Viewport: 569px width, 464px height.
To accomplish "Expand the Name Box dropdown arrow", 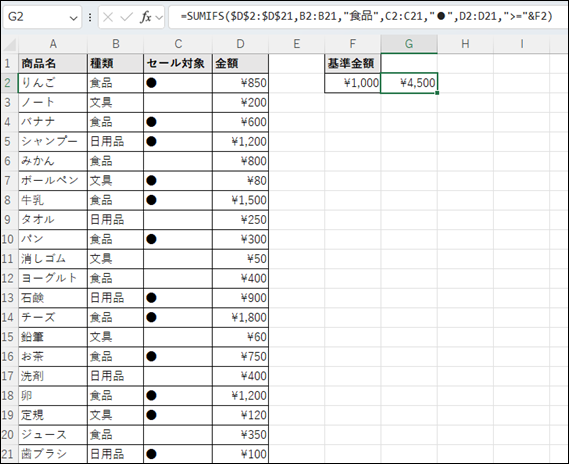I will 74,17.
